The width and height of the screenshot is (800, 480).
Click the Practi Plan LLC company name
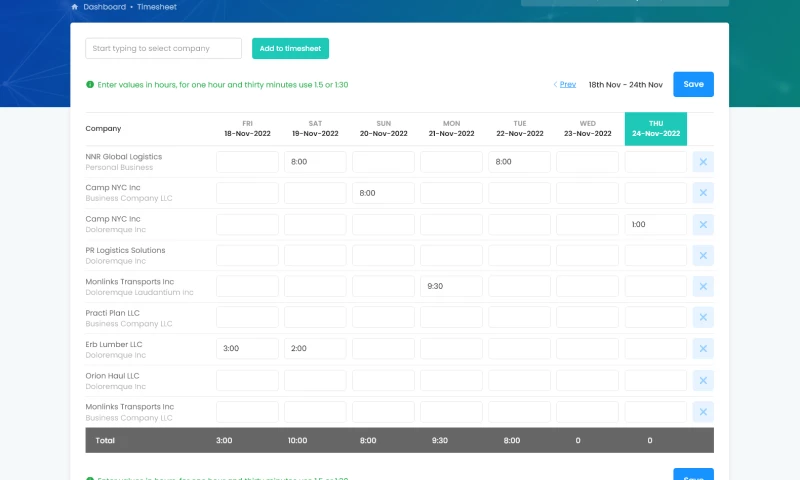click(112, 313)
